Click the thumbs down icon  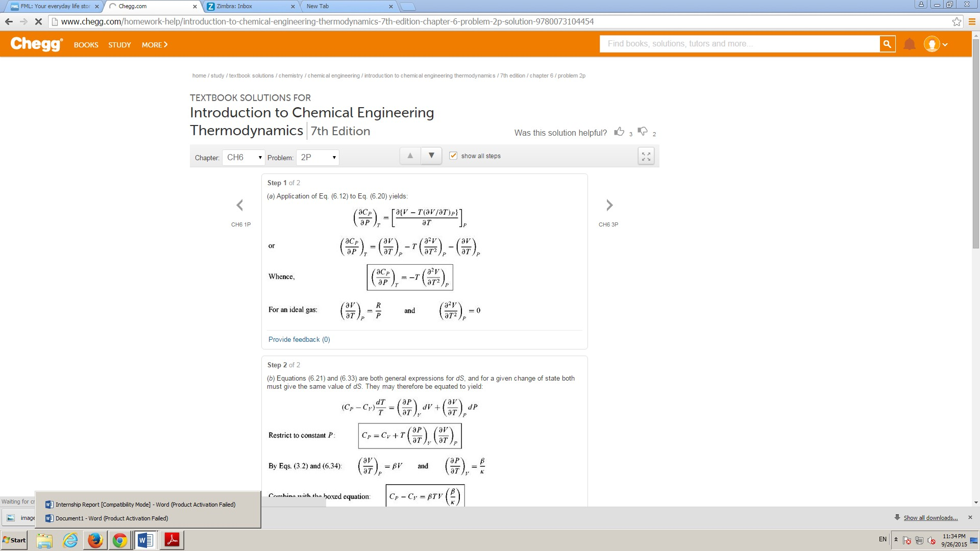(x=643, y=132)
